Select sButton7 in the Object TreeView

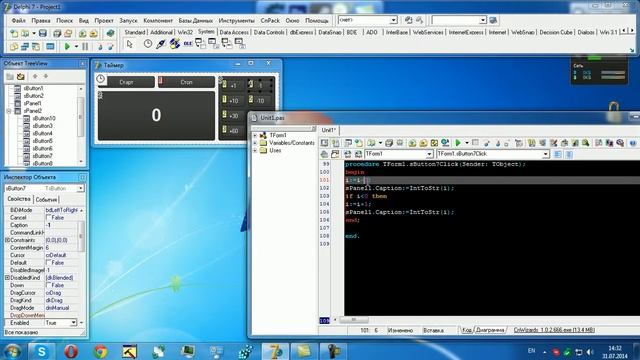tap(42, 156)
